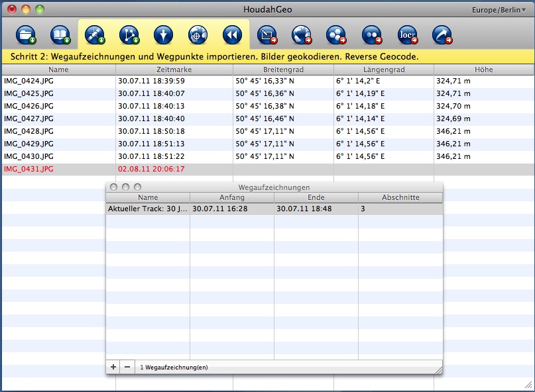Screen dimensions: 535x392
Task: Click the write EXIF tags export icon
Action: [267, 35]
